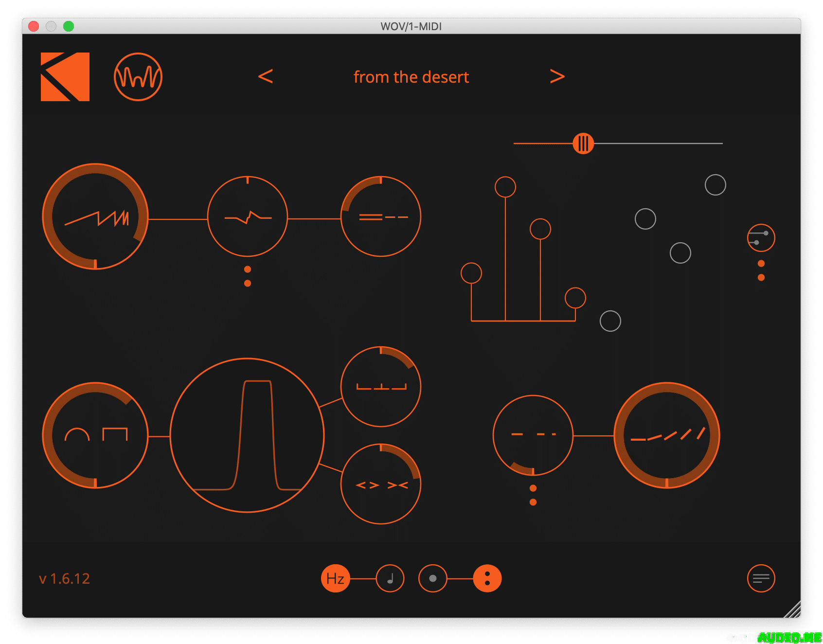Go to the previous preset arrow
Screen dimensions: 823x644
coord(266,76)
